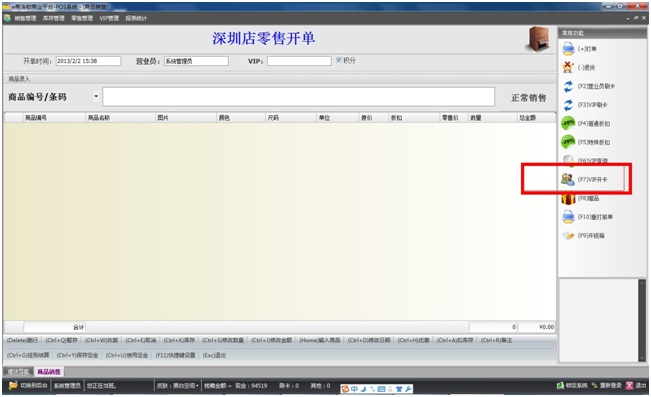Screen dimensions: 651x397
Task: Click the barcode entry input field
Action: pyautogui.click(x=299, y=97)
